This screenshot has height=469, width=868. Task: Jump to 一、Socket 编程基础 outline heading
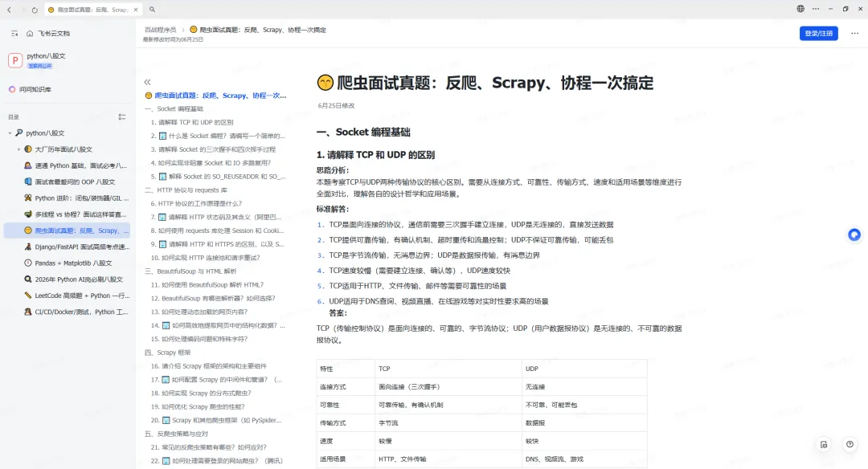click(x=174, y=109)
